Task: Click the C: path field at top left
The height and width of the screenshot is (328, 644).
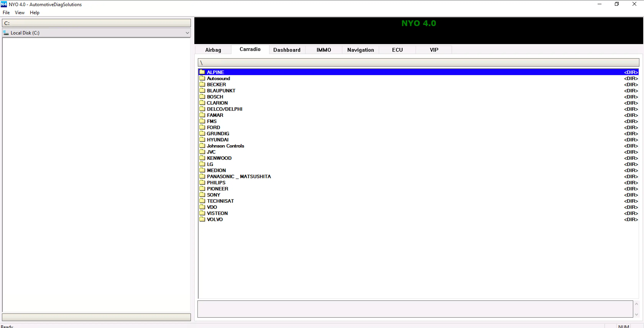Action: point(96,23)
